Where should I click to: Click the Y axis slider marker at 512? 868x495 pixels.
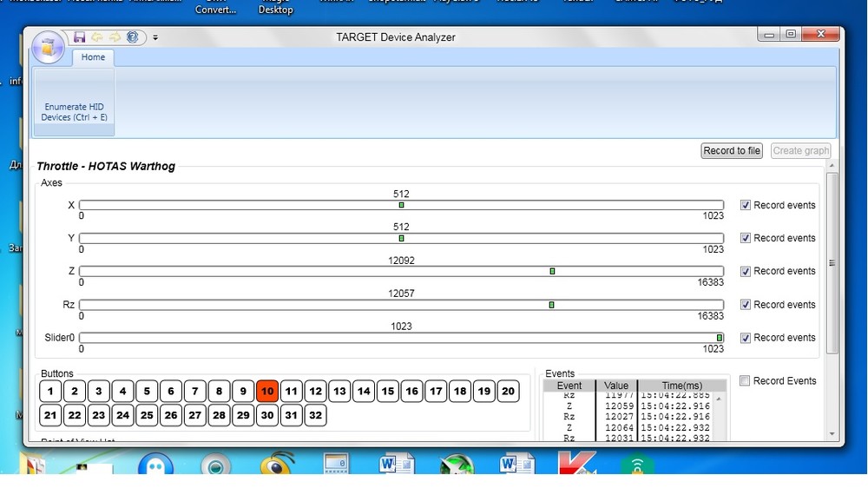tap(401, 238)
